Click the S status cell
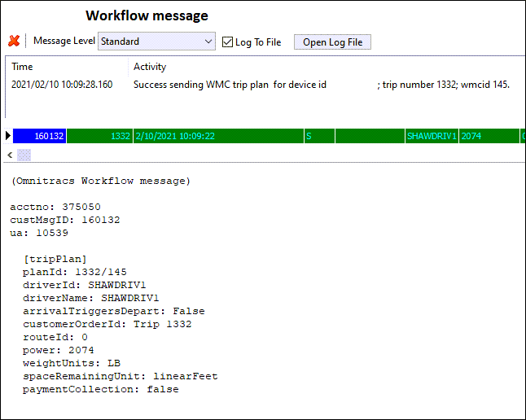526x420 pixels. (319, 136)
